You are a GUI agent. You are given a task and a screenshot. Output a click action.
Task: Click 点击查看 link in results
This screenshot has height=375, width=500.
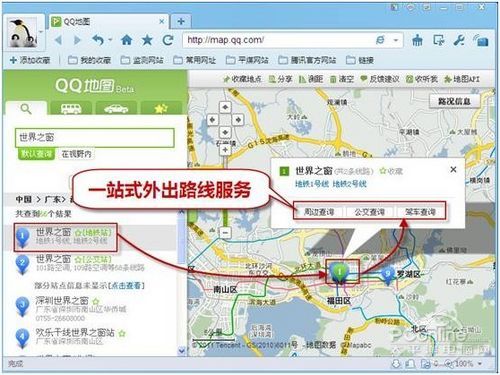[x=127, y=286]
